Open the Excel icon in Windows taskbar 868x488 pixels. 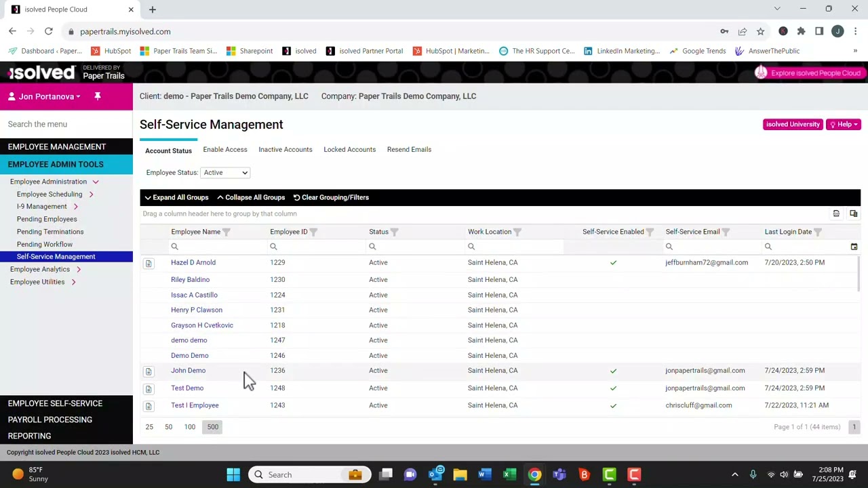coord(509,474)
